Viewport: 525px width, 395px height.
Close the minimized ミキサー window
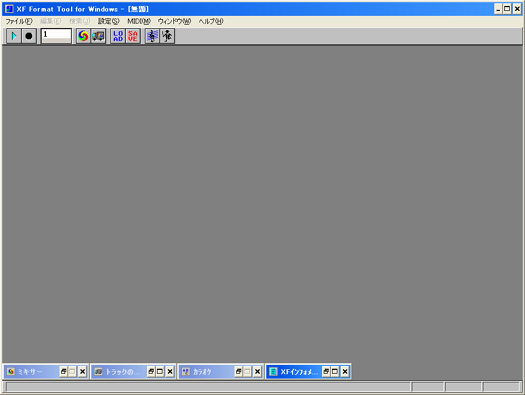coord(82,371)
